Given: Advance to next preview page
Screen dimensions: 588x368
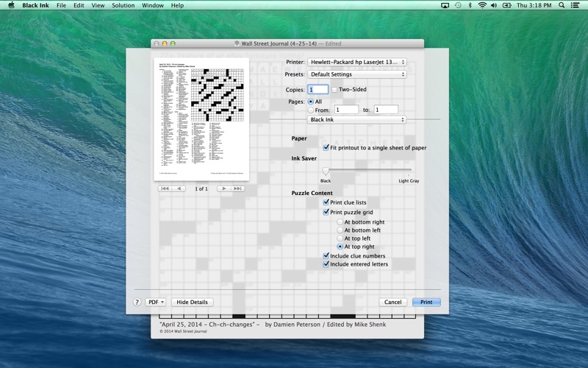Looking at the screenshot, I should tap(223, 188).
